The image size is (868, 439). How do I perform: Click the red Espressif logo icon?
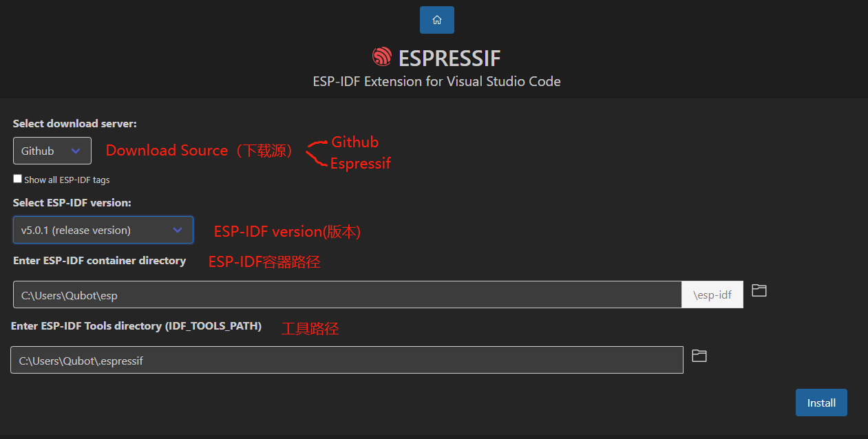(381, 57)
